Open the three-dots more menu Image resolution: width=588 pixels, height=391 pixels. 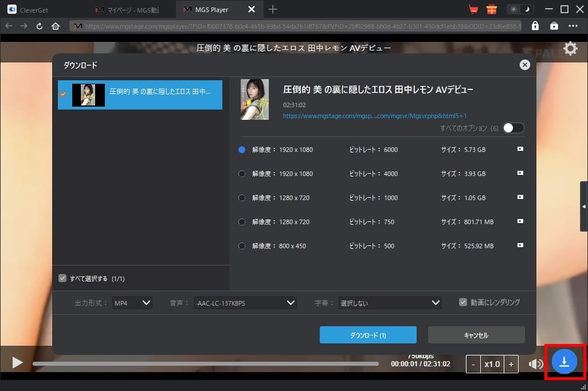(573, 26)
